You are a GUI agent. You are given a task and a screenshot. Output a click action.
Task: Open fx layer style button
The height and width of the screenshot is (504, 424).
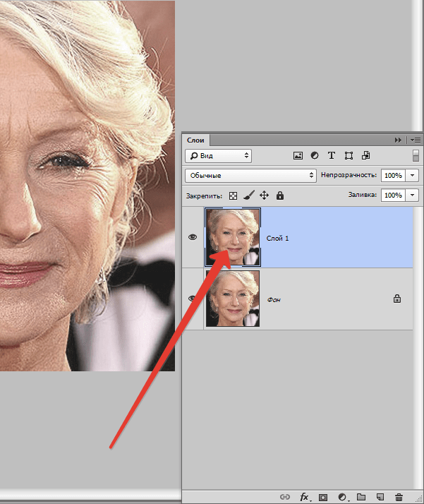coord(305,497)
